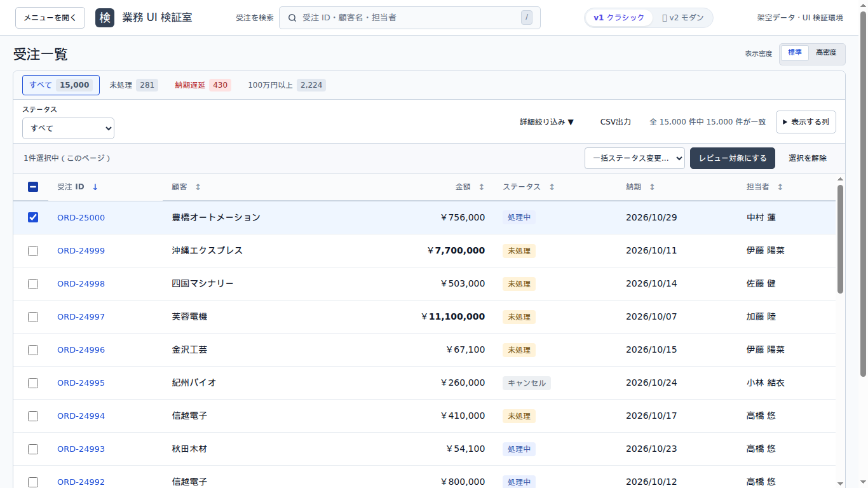Click sort icon beside 顧客 header
The height and width of the screenshot is (488, 868).
coord(198,187)
